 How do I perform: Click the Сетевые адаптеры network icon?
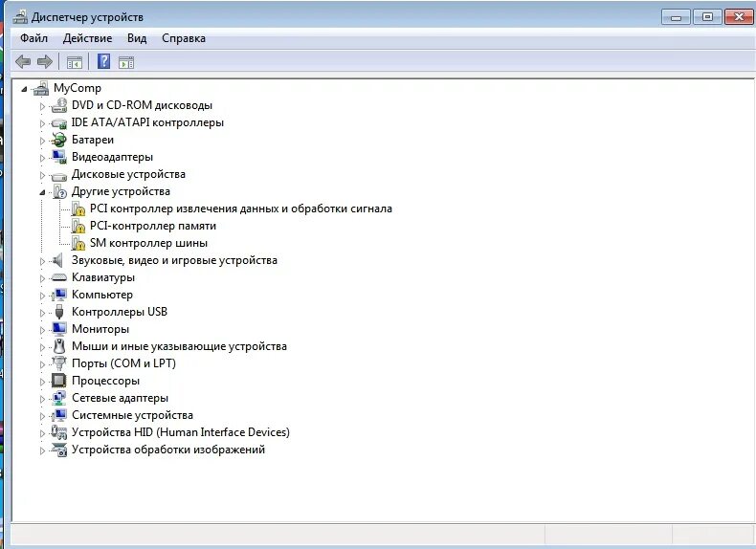point(58,398)
